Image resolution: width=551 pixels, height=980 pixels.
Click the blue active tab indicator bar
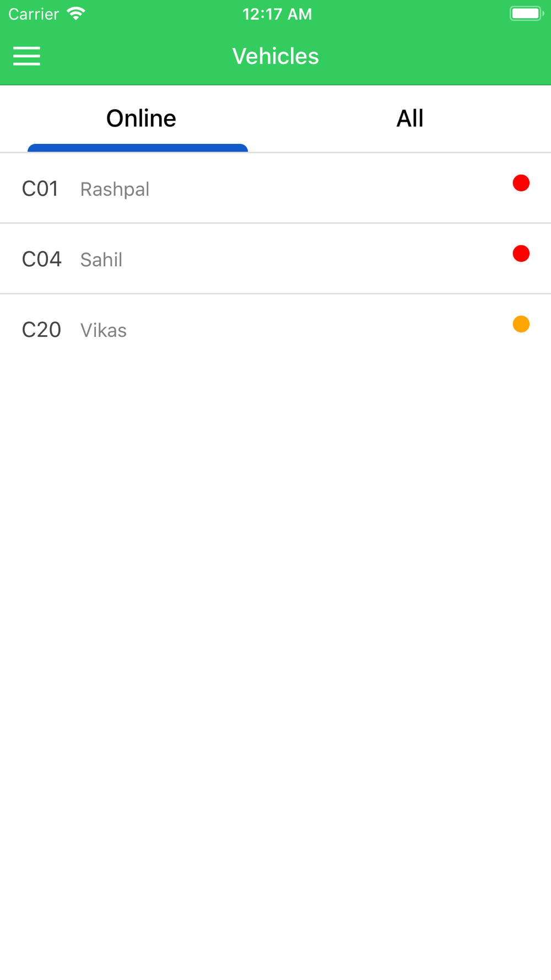(x=138, y=148)
